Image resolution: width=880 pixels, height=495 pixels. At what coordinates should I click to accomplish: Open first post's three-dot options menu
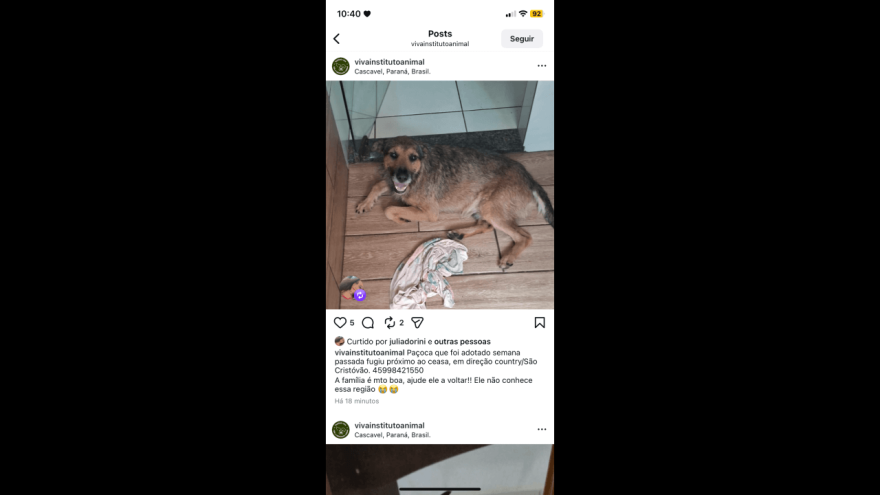542,66
